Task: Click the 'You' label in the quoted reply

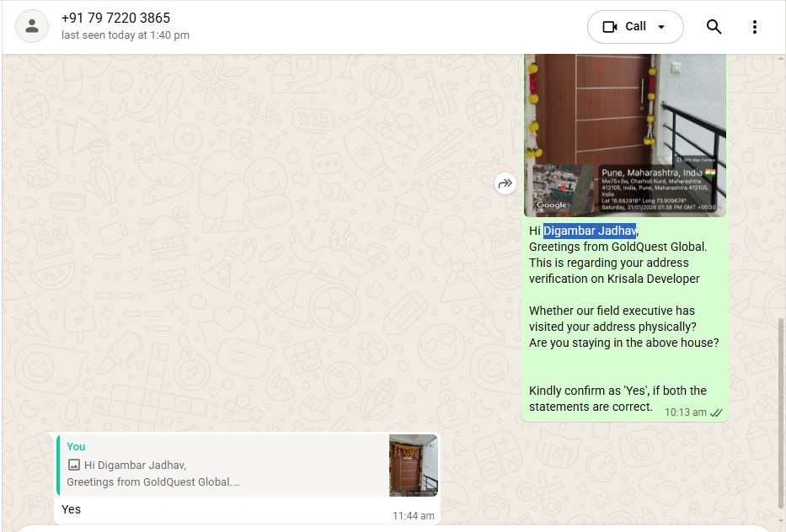Action: (x=76, y=447)
